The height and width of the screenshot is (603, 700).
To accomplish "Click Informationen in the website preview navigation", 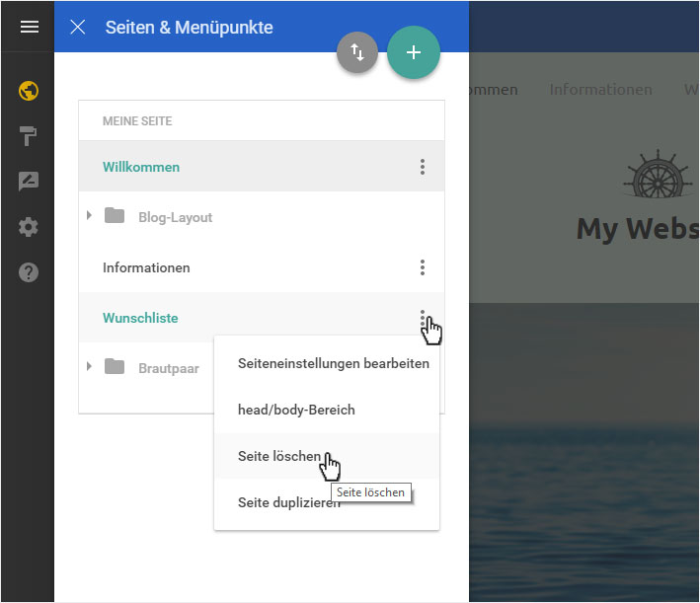I will (600, 89).
